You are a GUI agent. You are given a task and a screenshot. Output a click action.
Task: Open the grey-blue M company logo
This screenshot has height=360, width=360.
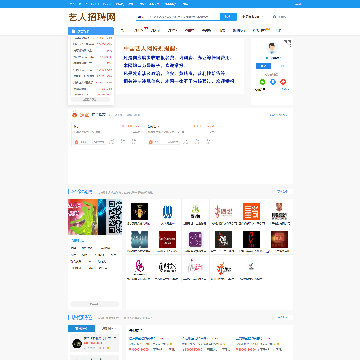(x=139, y=239)
